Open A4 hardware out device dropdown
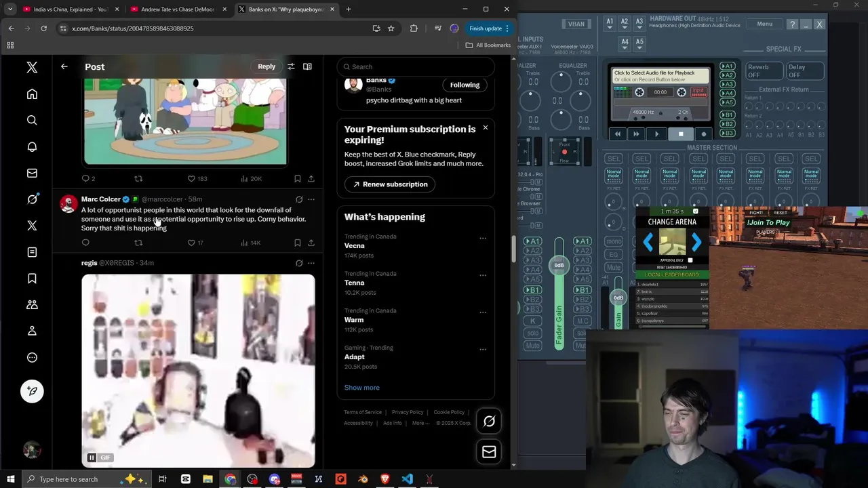Viewport: 868px width, 488px height. 625,43
